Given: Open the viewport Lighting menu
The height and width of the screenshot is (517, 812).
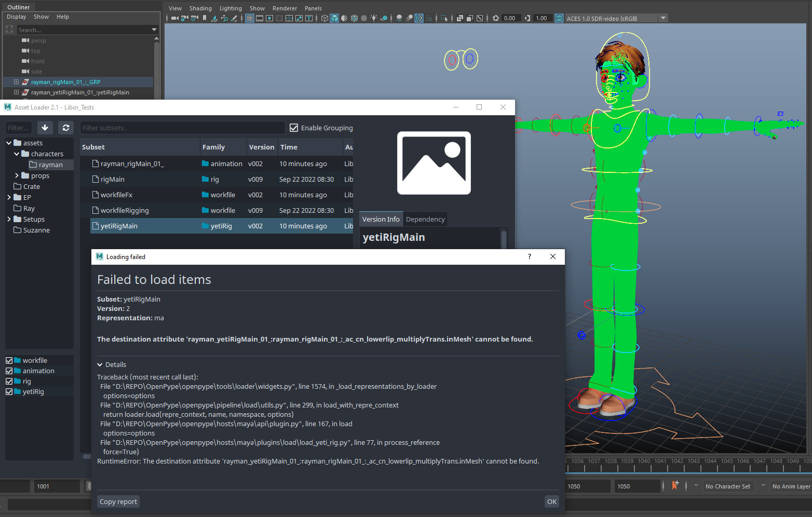Looking at the screenshot, I should (231, 8).
